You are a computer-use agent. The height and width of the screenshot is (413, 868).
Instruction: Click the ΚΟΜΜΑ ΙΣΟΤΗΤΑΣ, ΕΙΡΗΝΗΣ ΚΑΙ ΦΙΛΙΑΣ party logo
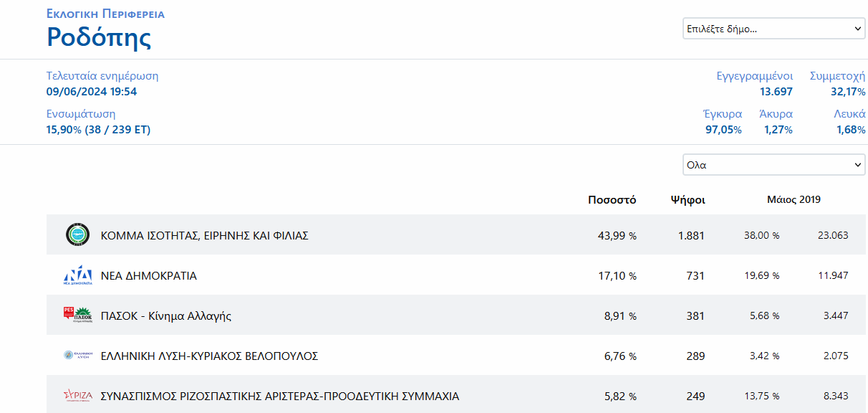tap(77, 234)
